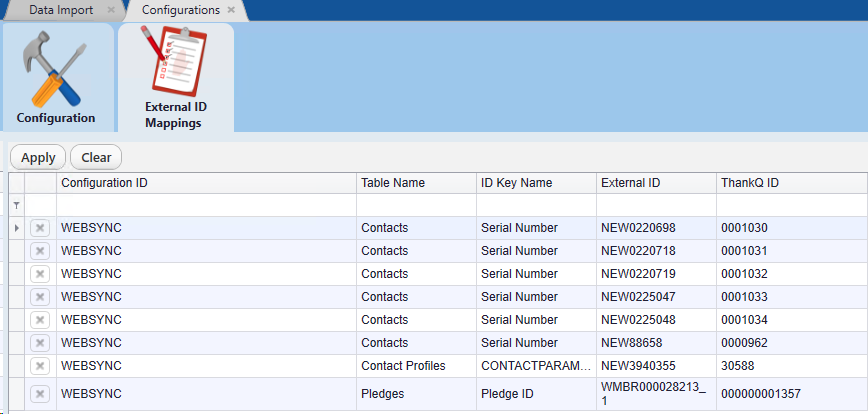The height and width of the screenshot is (414, 868).
Task: Select the Pledge ID key name cell
Action: pos(536,394)
